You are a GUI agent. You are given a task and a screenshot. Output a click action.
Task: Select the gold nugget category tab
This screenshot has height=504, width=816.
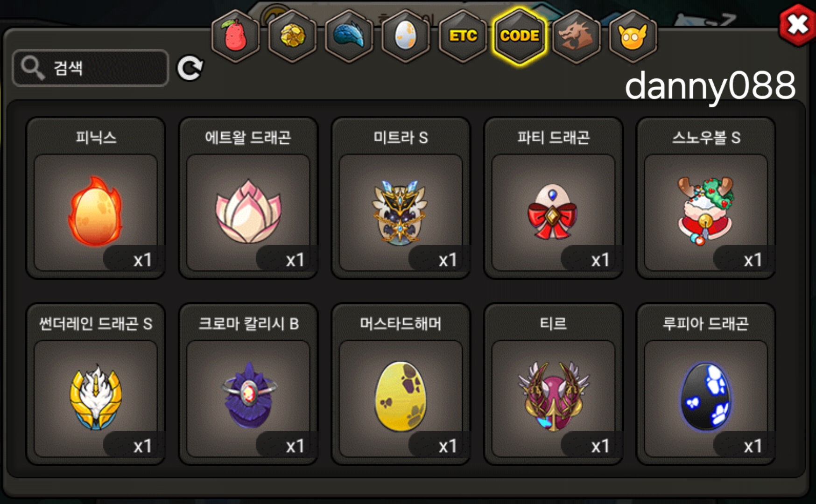tap(293, 36)
